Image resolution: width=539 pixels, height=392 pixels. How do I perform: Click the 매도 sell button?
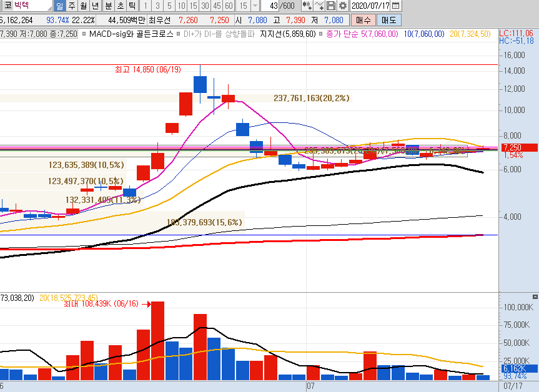(388, 20)
